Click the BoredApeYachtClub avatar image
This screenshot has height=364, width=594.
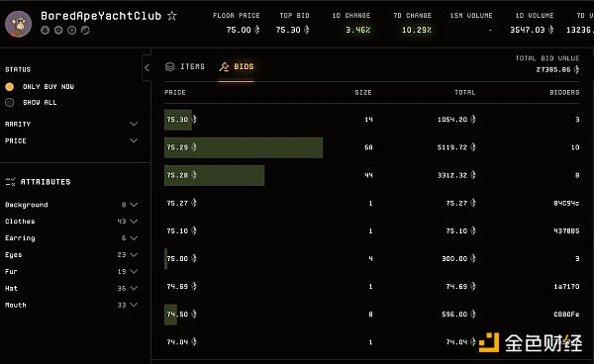(18, 24)
